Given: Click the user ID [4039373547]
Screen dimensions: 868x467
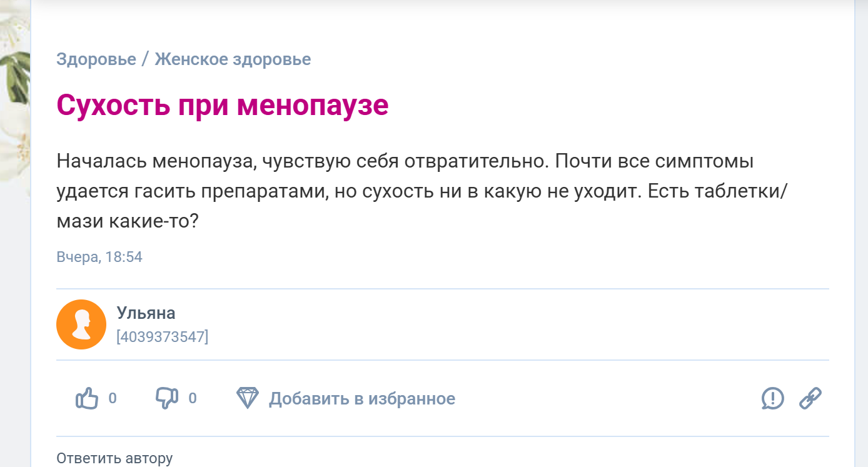Looking at the screenshot, I should pyautogui.click(x=163, y=336).
